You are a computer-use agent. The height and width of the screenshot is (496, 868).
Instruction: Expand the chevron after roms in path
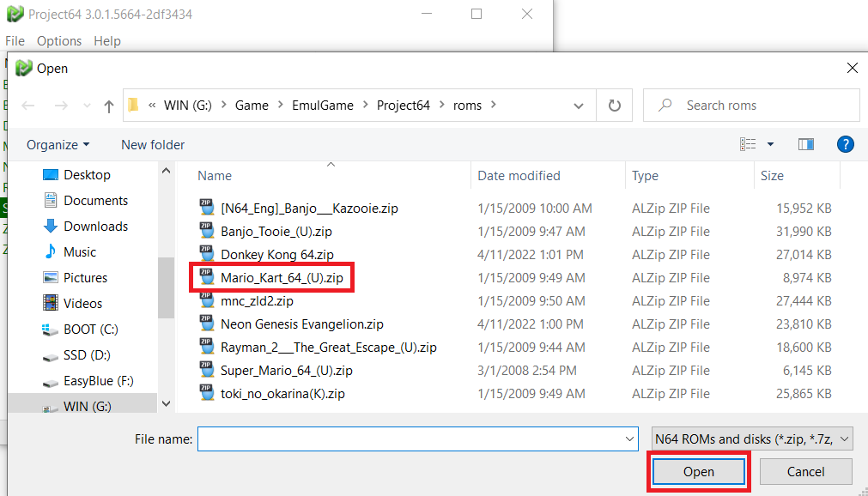493,106
